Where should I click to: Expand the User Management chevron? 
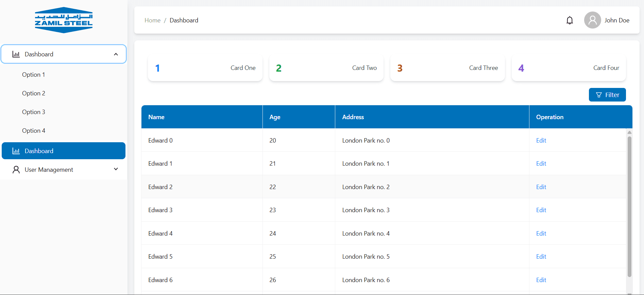pos(116,169)
